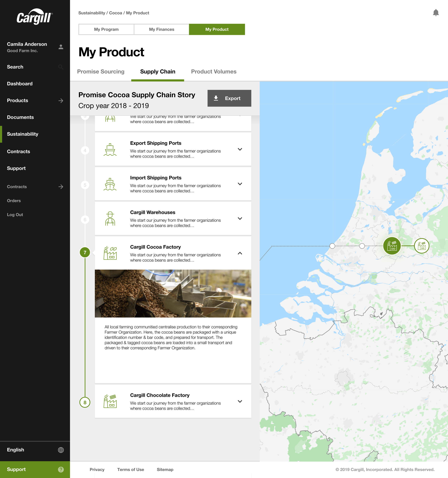Open the user profile icon

[61, 47]
